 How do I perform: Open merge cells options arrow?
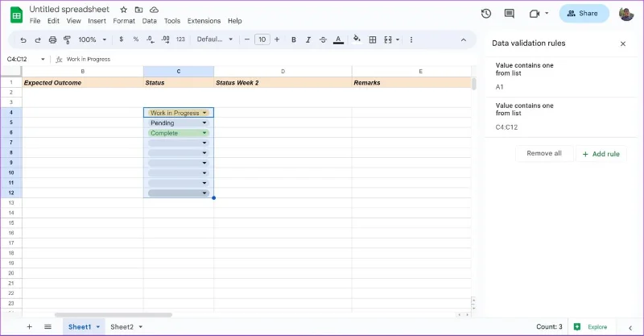coord(398,39)
